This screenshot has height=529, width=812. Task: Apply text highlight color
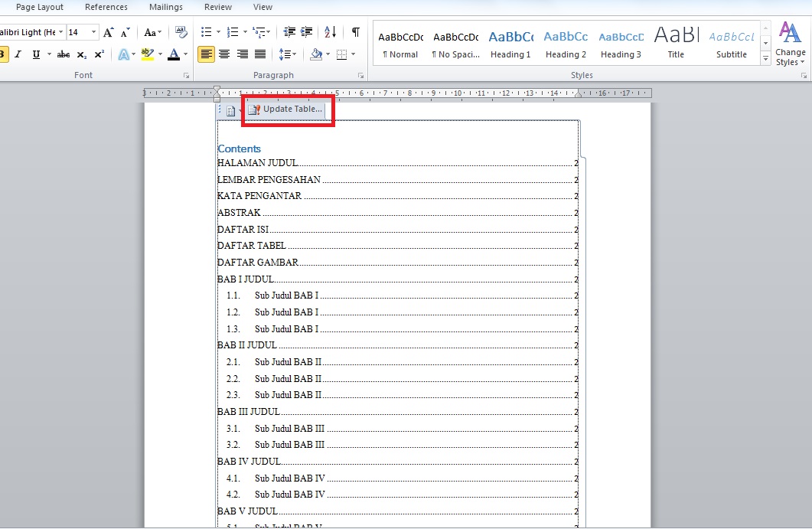(148, 54)
